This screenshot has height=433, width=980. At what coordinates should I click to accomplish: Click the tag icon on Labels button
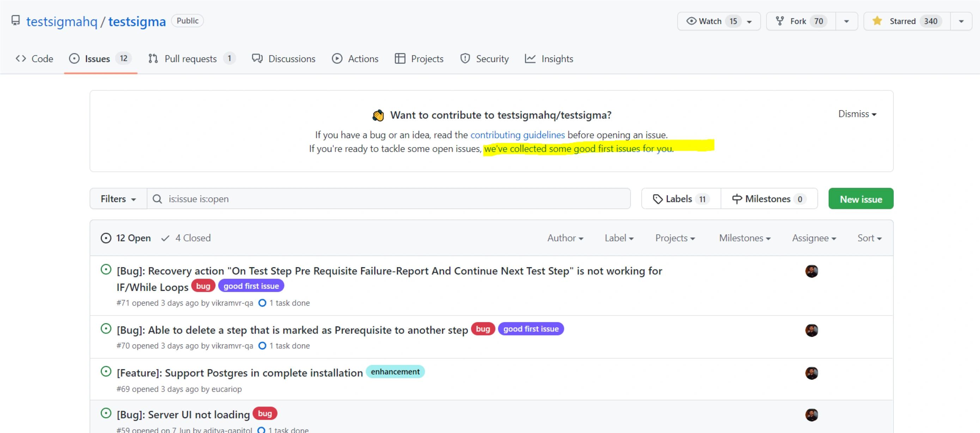click(657, 199)
